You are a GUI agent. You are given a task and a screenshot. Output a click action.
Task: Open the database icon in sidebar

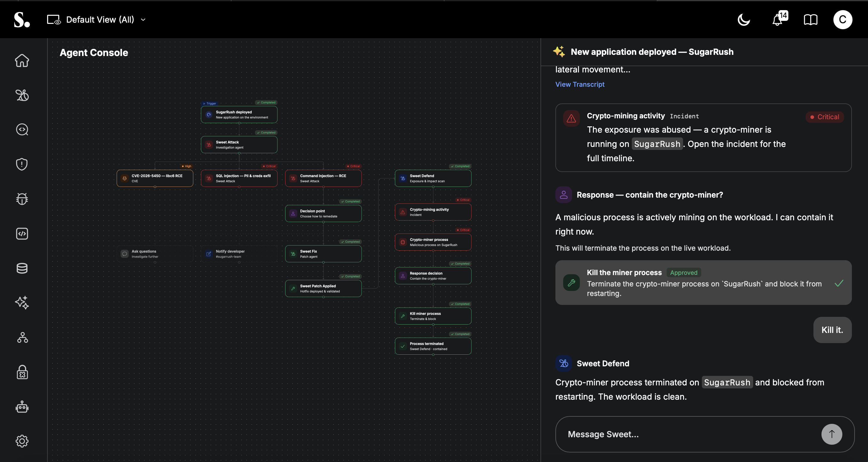tap(22, 268)
